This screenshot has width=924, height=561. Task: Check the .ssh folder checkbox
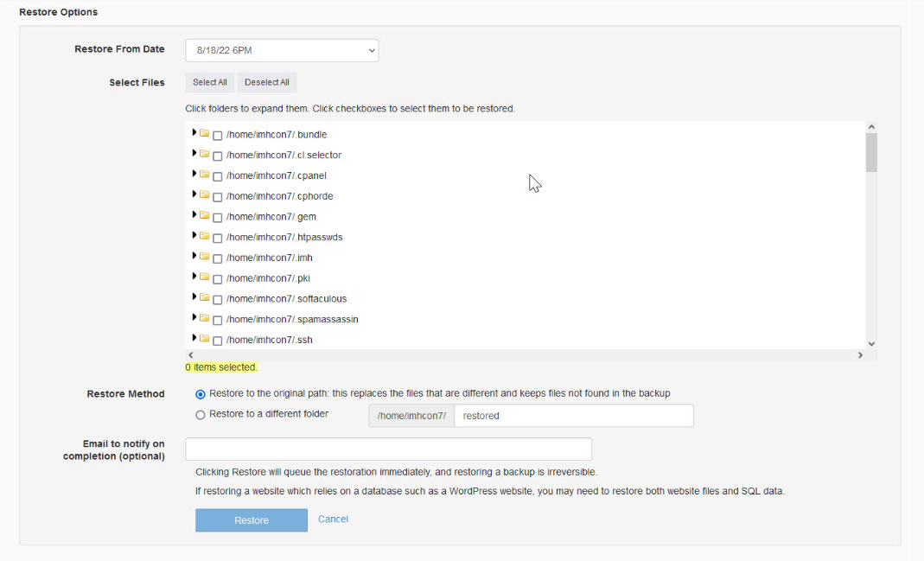click(x=218, y=341)
